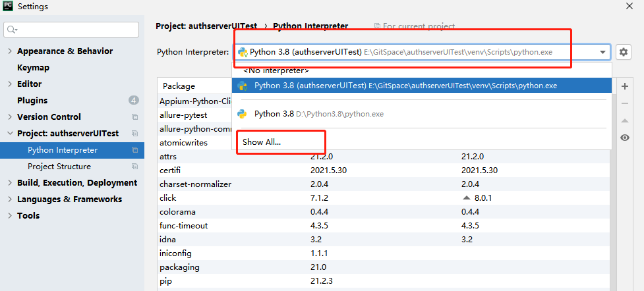Open the Keymap settings page

click(x=33, y=68)
